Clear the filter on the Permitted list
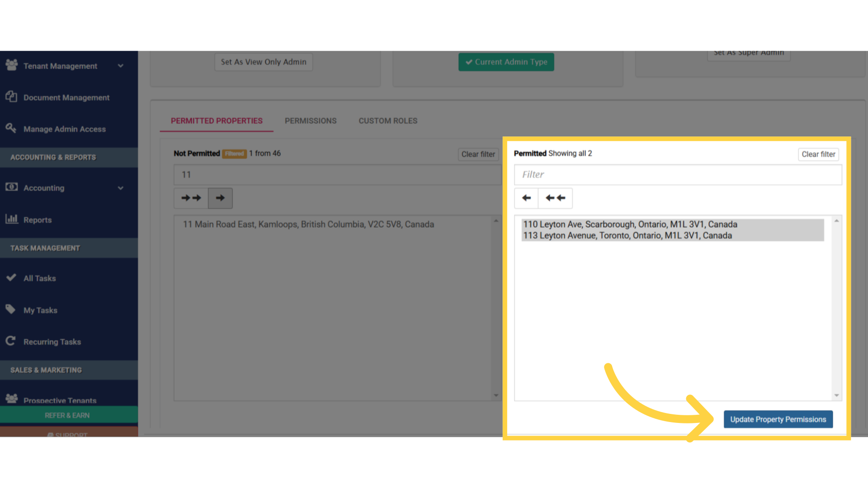The image size is (868, 488). tap(818, 154)
